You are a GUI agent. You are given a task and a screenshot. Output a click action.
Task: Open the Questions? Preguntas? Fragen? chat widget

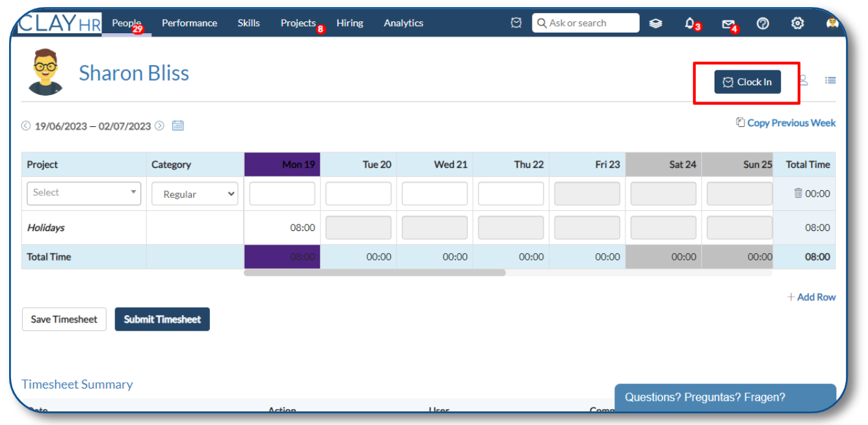(x=725, y=397)
